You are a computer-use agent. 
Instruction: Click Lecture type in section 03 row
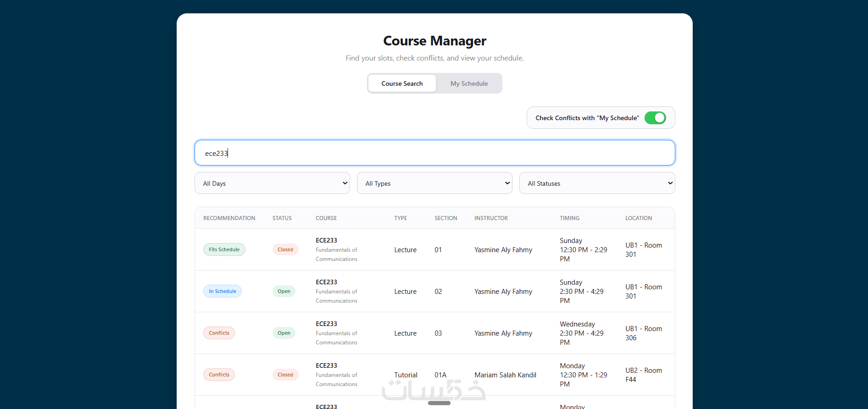pos(406,333)
